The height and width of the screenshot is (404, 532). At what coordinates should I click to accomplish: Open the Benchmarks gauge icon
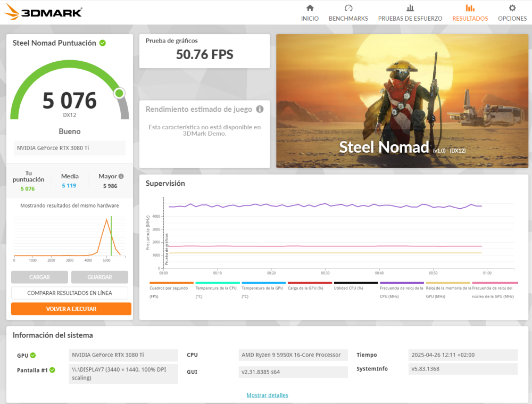click(348, 8)
